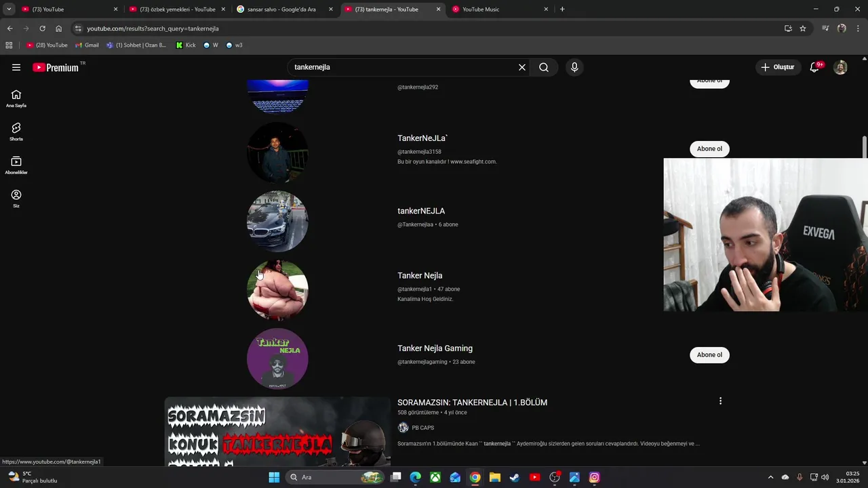Open the Siz sidebar section
The image size is (868, 488).
tap(16, 199)
